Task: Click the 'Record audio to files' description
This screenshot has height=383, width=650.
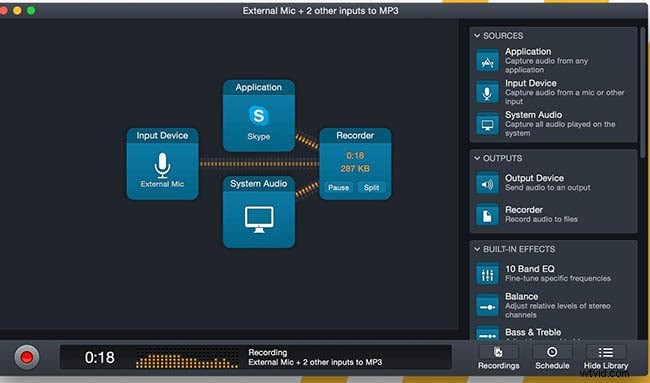Action: (x=541, y=219)
